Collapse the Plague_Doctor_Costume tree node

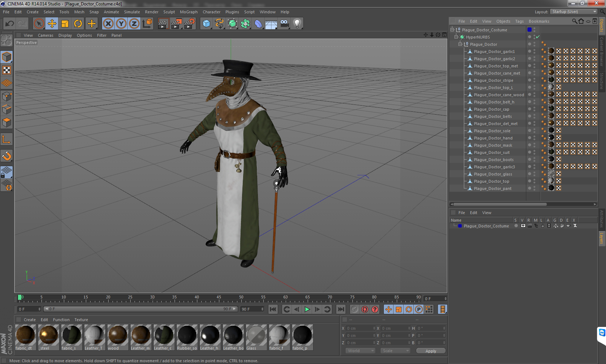[x=452, y=30]
